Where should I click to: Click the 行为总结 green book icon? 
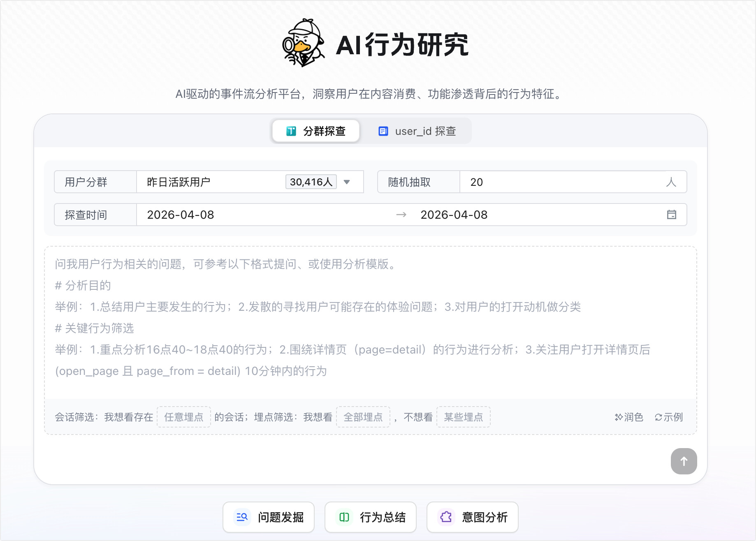(344, 517)
